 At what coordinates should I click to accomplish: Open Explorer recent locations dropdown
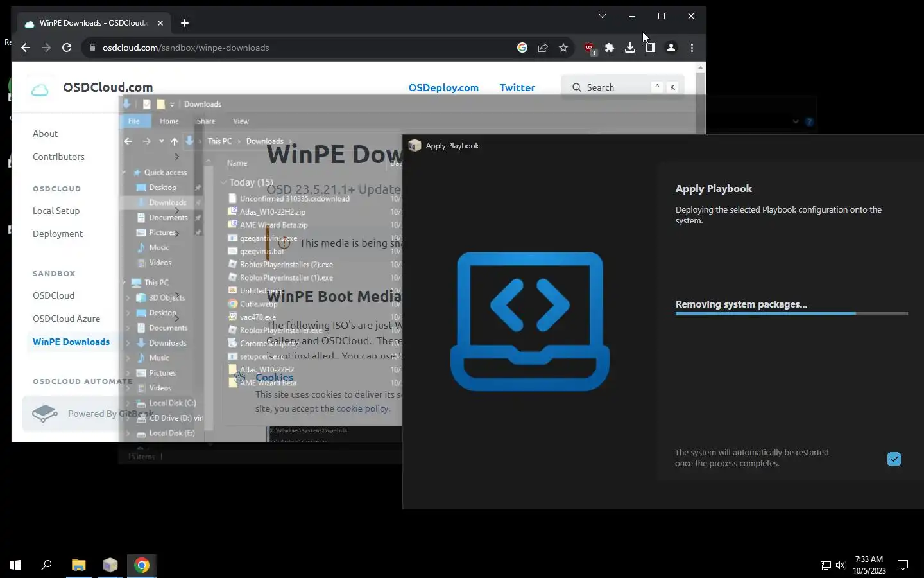click(161, 141)
